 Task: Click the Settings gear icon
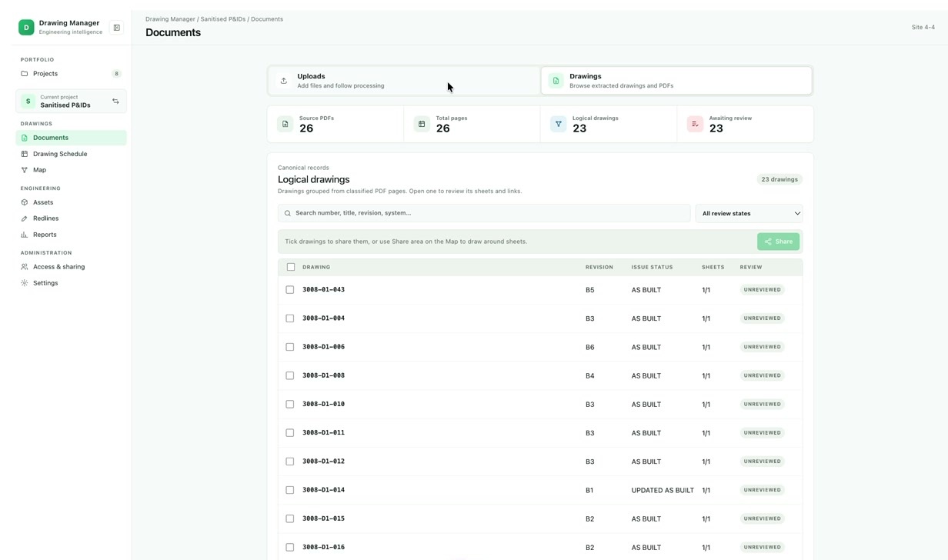[x=25, y=283]
